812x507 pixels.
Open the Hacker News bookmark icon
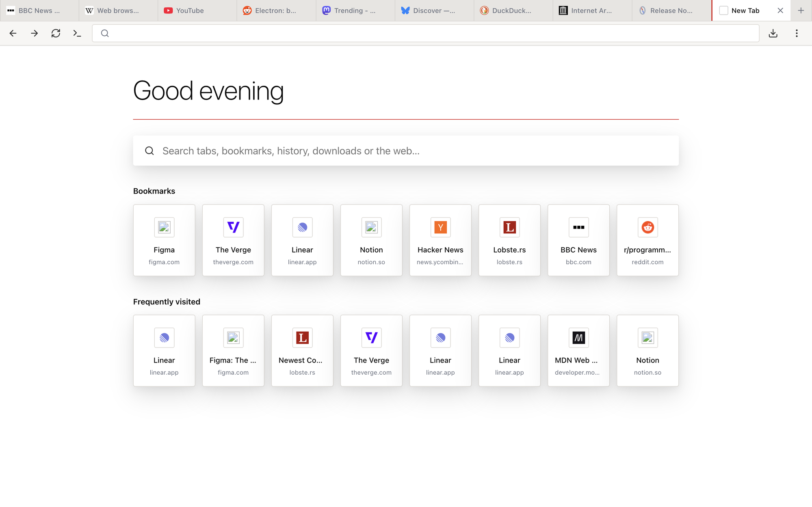coord(440,227)
